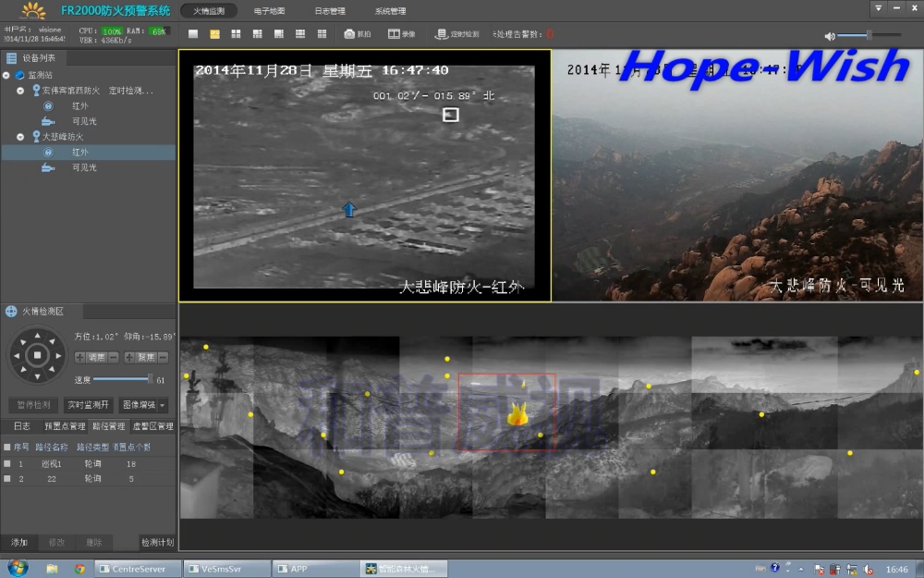Toggle the select-all checkbox in path header
The height and width of the screenshot is (578, 924).
point(6,447)
